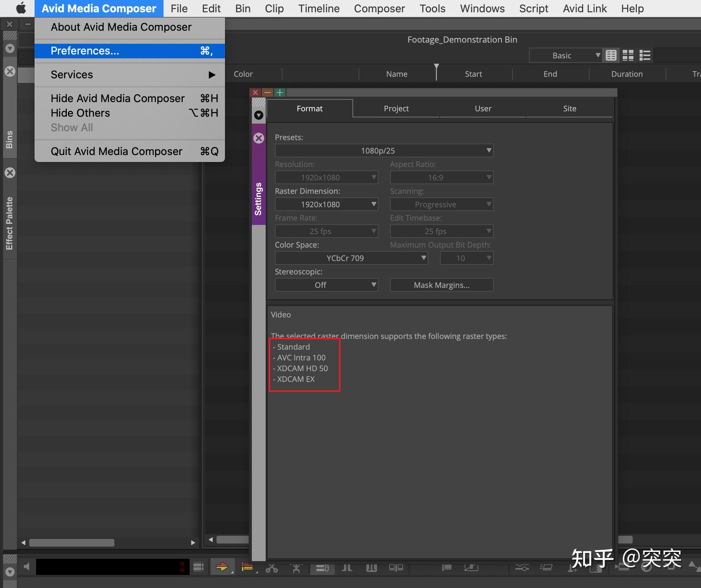Click the left panel horizontal scrollbar thumb

point(72,542)
